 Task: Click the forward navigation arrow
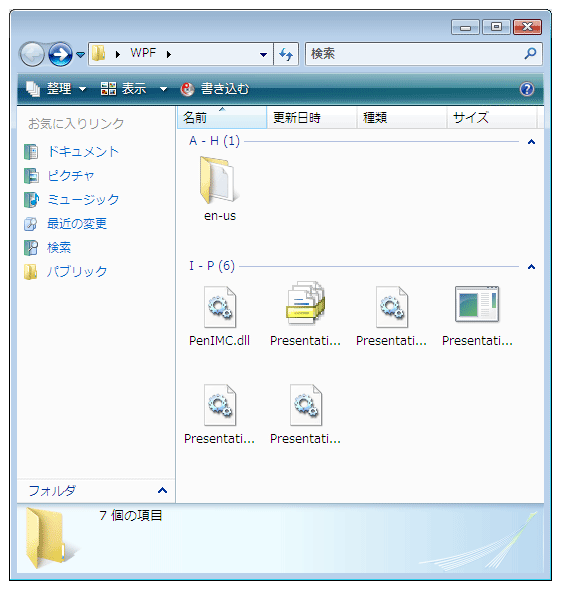point(60,54)
